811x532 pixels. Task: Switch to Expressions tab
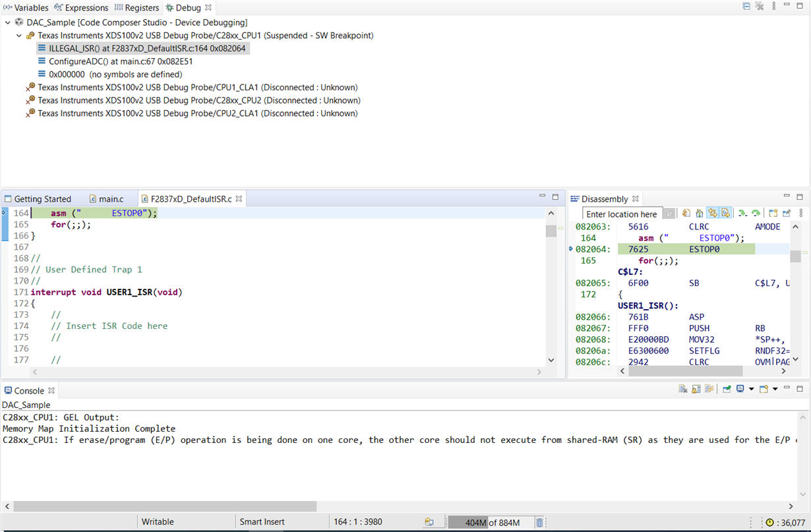point(81,8)
